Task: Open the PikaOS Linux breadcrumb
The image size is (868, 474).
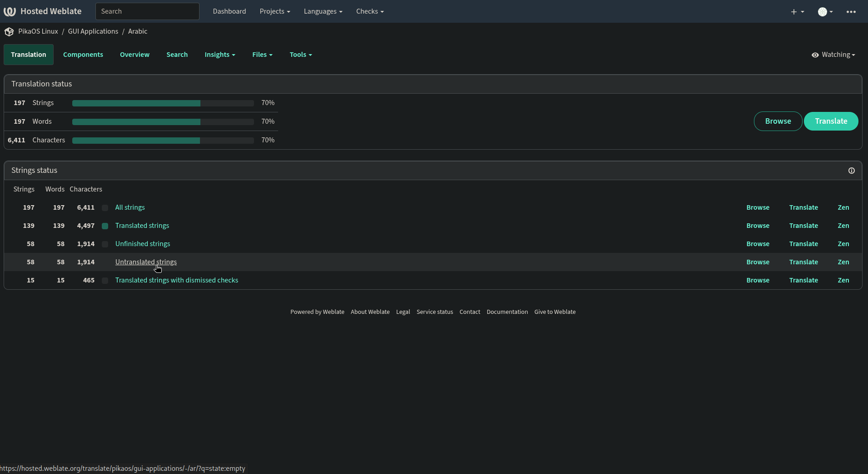Action: 38,31
